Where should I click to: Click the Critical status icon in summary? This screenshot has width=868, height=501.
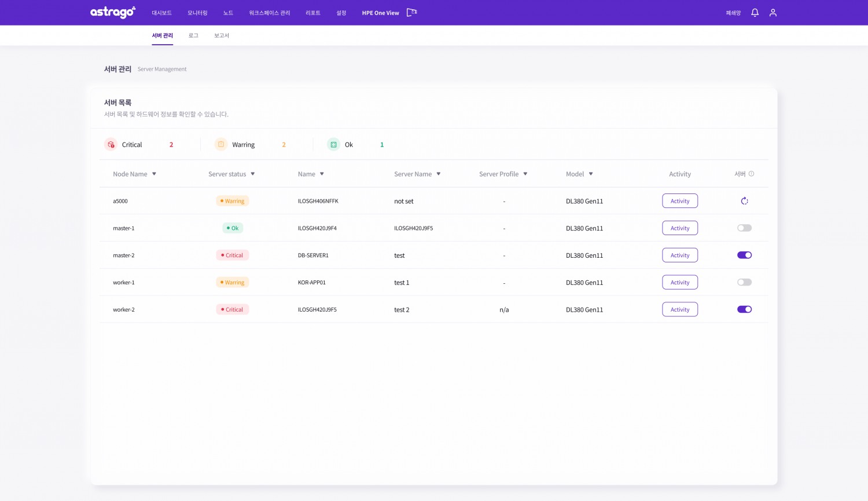(111, 145)
